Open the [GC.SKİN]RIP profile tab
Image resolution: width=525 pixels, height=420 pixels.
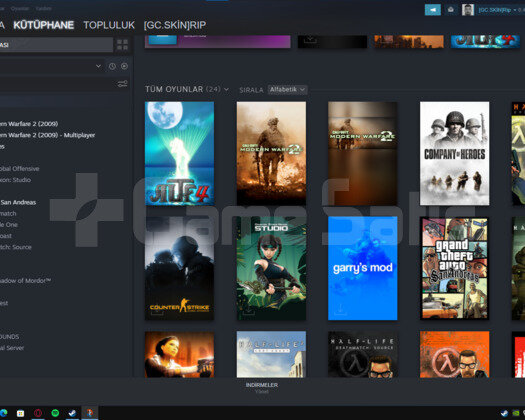[175, 25]
